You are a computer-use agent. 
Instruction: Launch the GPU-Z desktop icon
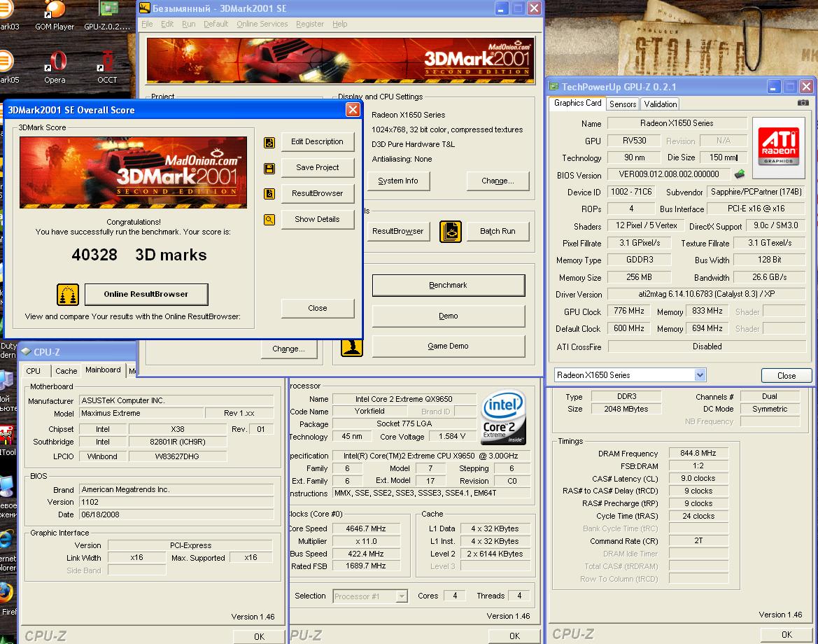(x=107, y=15)
